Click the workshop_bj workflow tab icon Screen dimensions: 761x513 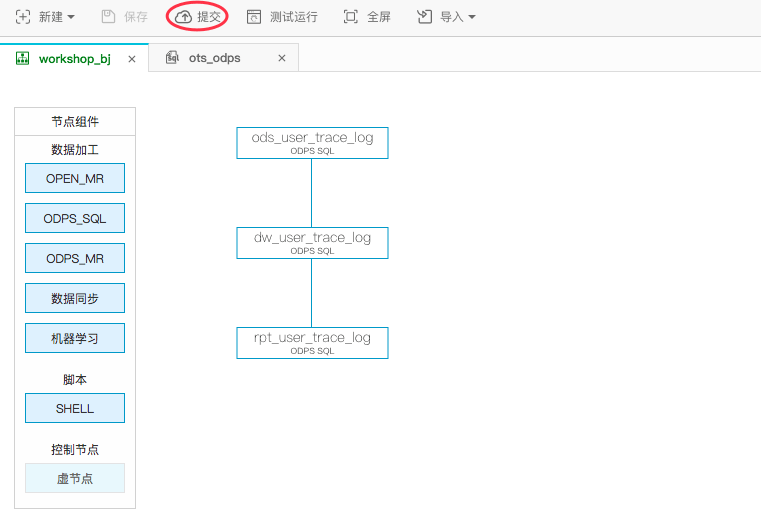tap(22, 58)
